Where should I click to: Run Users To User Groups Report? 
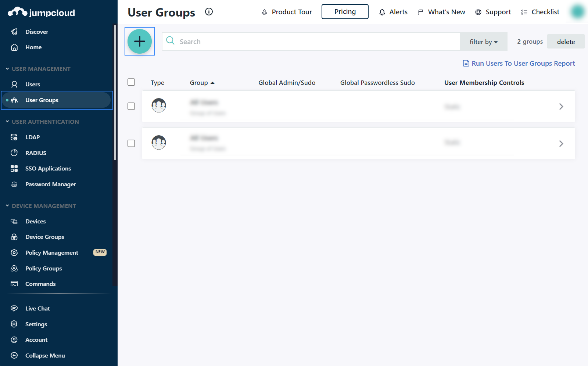pyautogui.click(x=519, y=64)
